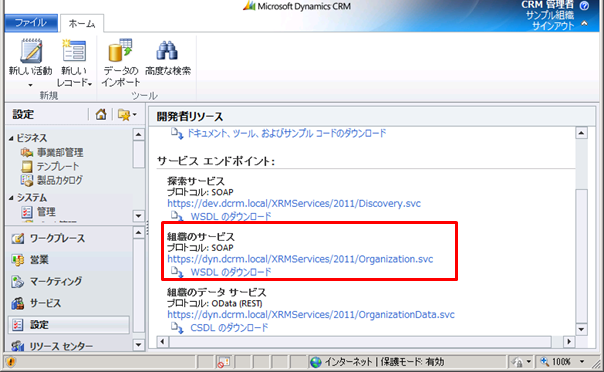The width and height of the screenshot is (604, 372).
Task: Open 製品カタログ in the navigation tree
Action: [x=60, y=180]
